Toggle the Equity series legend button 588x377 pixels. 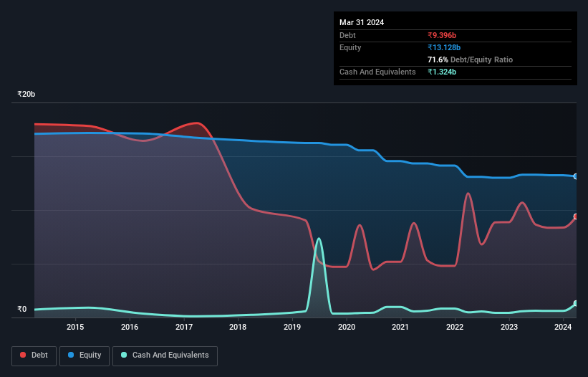(85, 355)
